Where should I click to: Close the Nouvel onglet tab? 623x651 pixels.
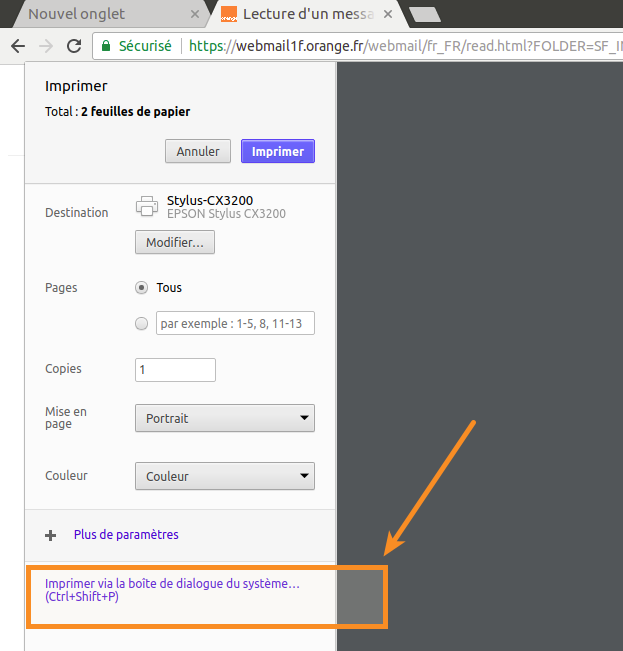point(194,14)
